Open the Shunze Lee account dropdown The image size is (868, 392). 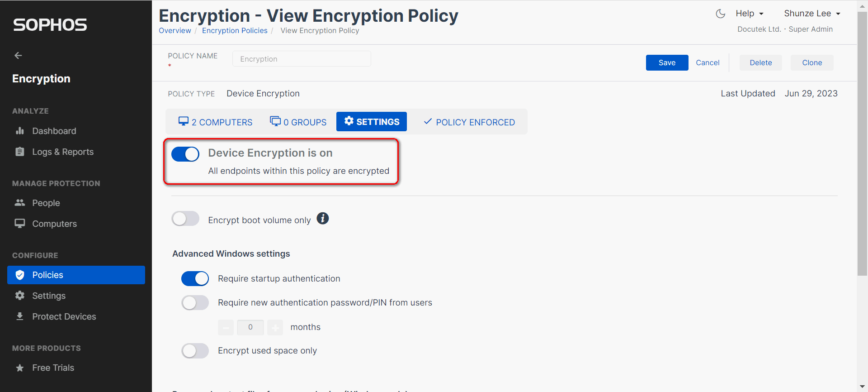pyautogui.click(x=812, y=14)
